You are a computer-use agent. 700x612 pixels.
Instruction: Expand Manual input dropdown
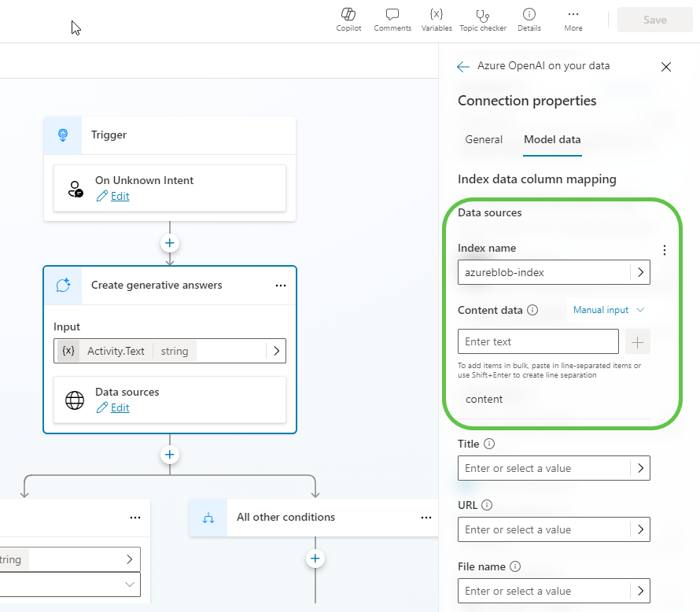pyautogui.click(x=608, y=310)
